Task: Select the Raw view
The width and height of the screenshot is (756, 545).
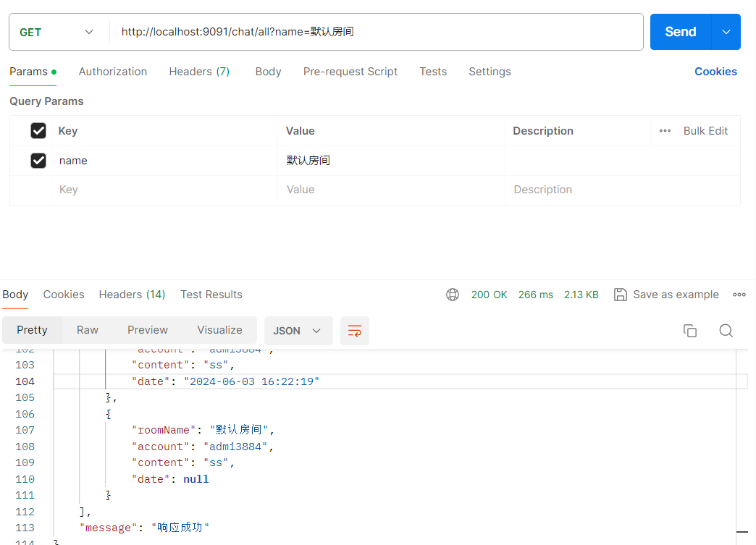Action: pos(88,330)
